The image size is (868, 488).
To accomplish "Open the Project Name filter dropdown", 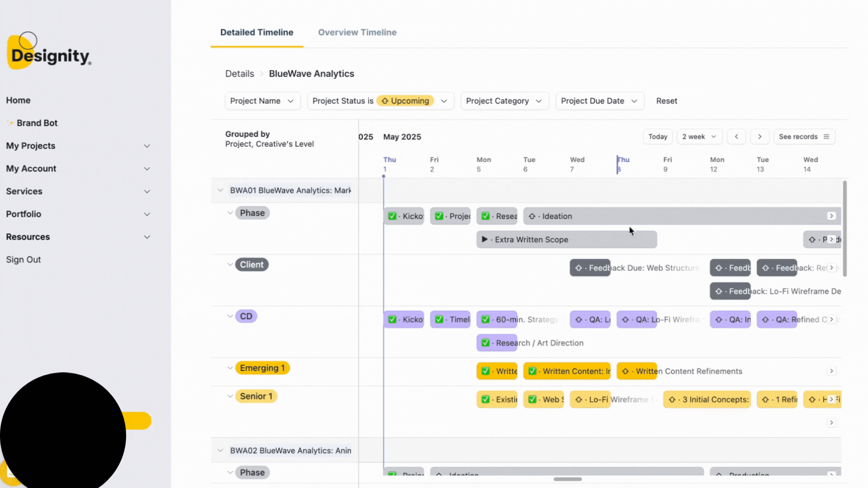I will point(262,101).
